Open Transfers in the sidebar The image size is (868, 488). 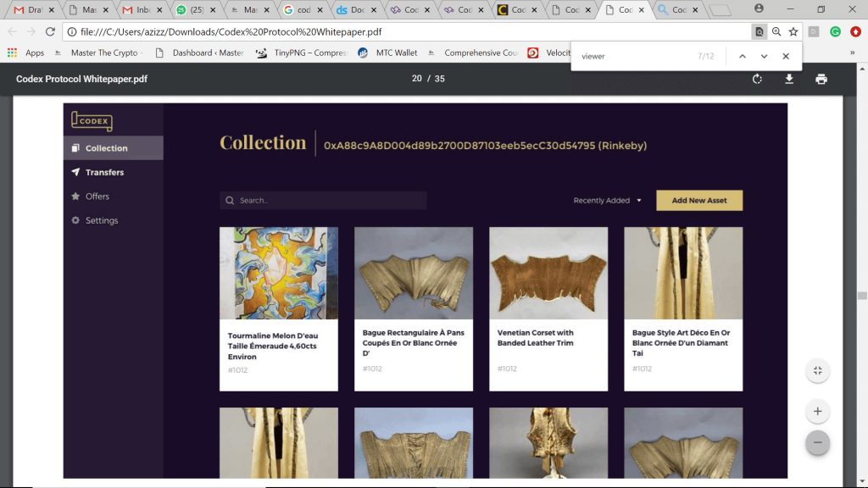[x=114, y=172]
